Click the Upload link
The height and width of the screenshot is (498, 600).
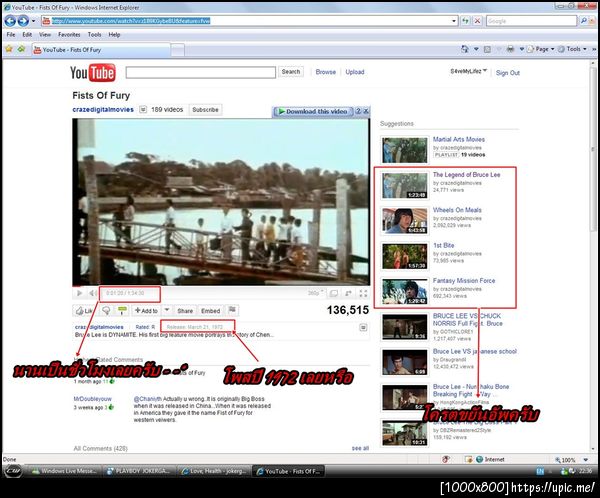click(355, 72)
